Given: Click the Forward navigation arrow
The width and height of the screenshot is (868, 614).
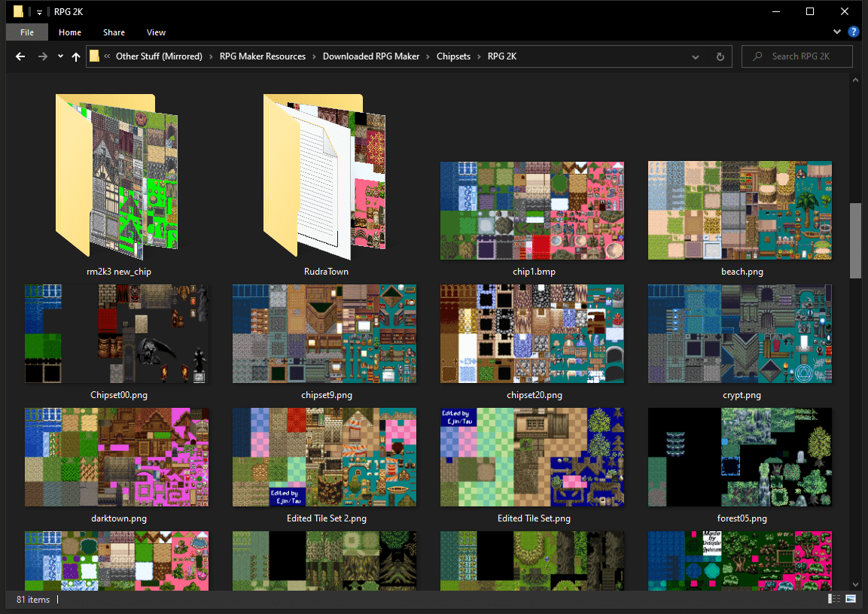Looking at the screenshot, I should [x=43, y=56].
